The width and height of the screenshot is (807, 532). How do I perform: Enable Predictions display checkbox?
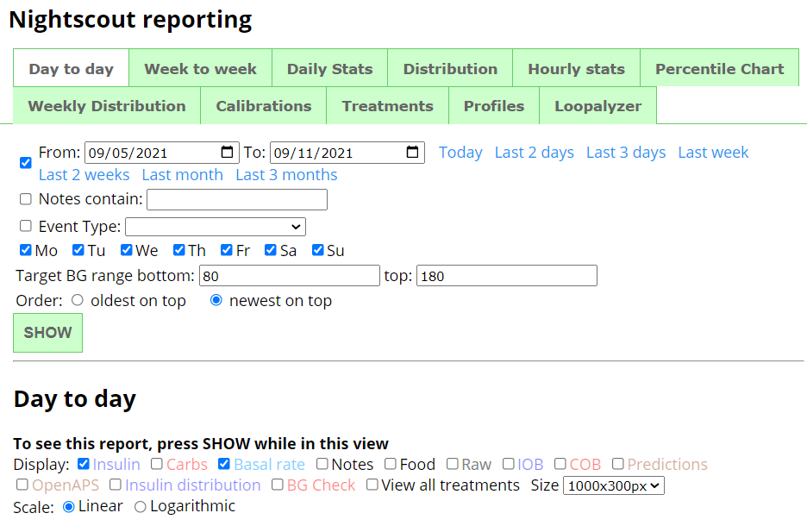point(618,464)
